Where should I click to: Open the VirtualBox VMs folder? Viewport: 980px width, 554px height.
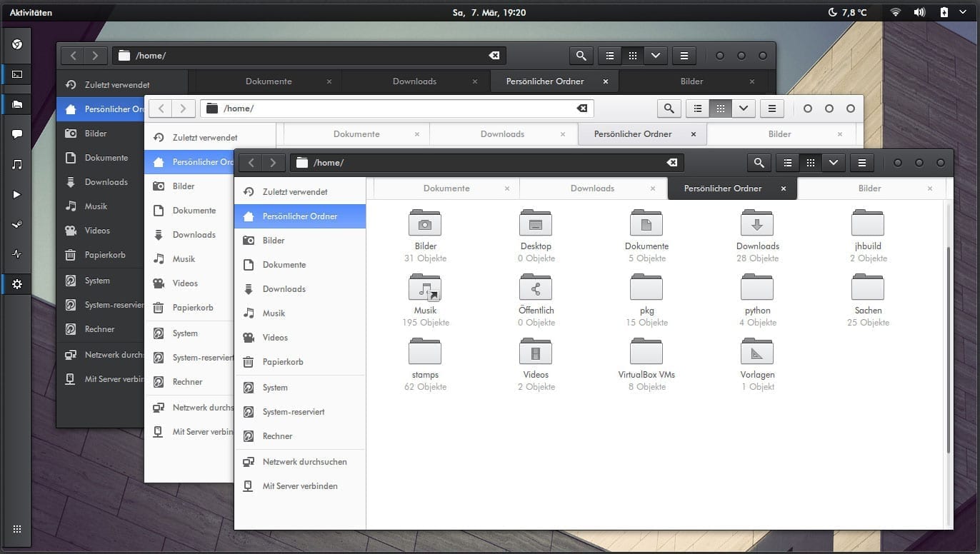click(646, 351)
